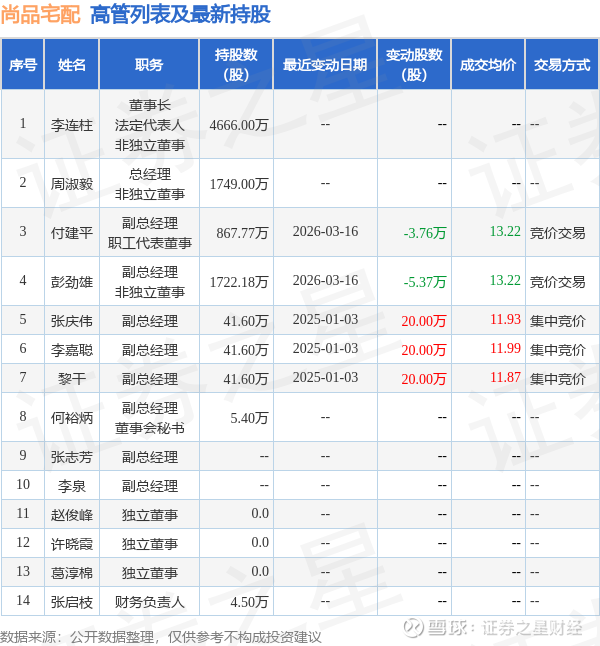Click 付建平's trade method 竞价交易
This screenshot has height=646, width=600.
pos(558,233)
